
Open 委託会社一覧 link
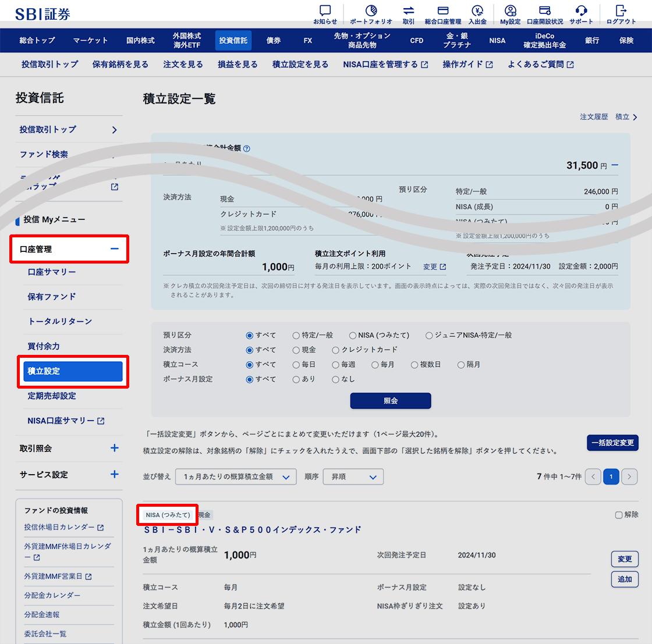click(x=45, y=634)
